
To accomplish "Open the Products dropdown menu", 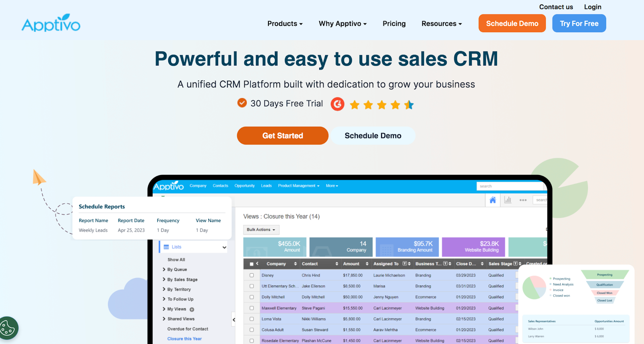I will [x=285, y=24].
